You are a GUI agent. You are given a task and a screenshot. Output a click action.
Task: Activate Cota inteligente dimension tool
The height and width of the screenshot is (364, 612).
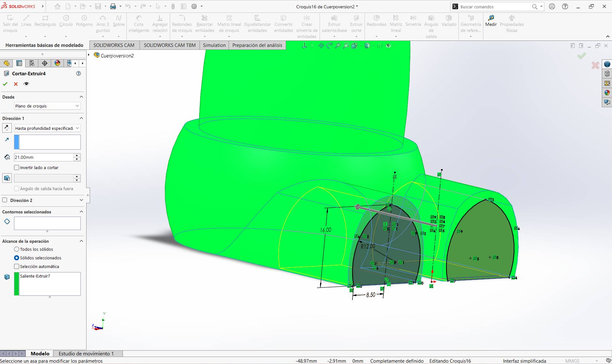[x=139, y=24]
